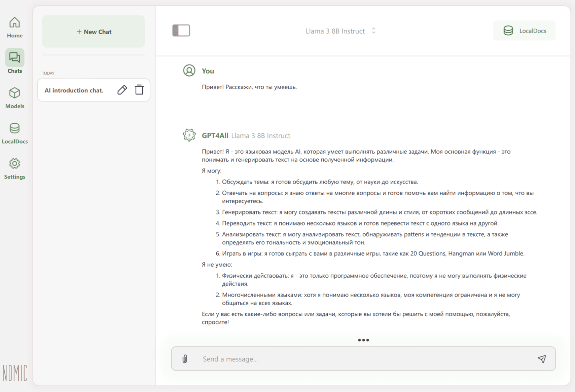Image resolution: width=575 pixels, height=392 pixels.
Task: Select the AI introduction chat entry
Action: (x=74, y=90)
